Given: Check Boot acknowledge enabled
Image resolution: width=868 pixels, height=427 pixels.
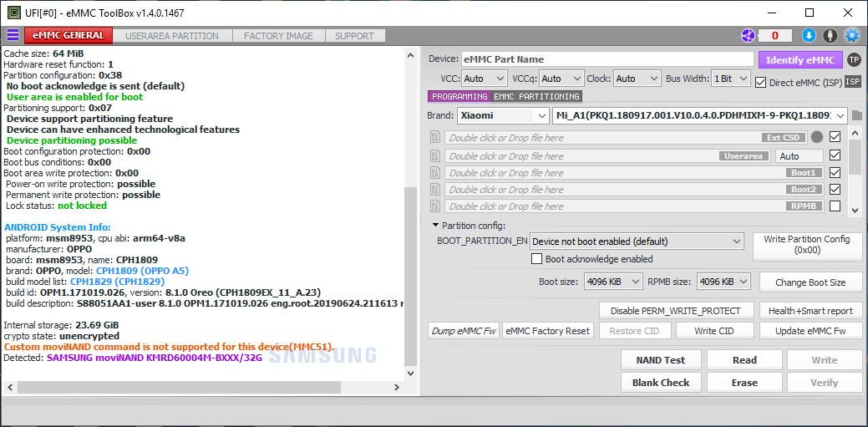Looking at the screenshot, I should click(x=537, y=260).
